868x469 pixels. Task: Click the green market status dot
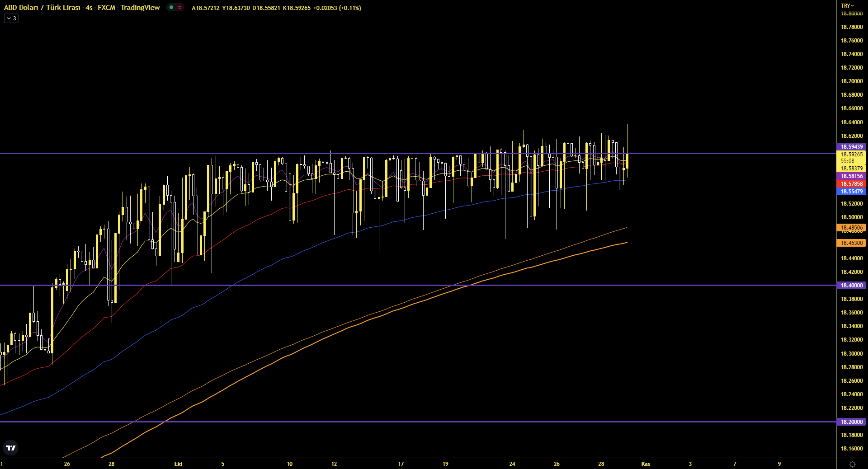tap(171, 7)
